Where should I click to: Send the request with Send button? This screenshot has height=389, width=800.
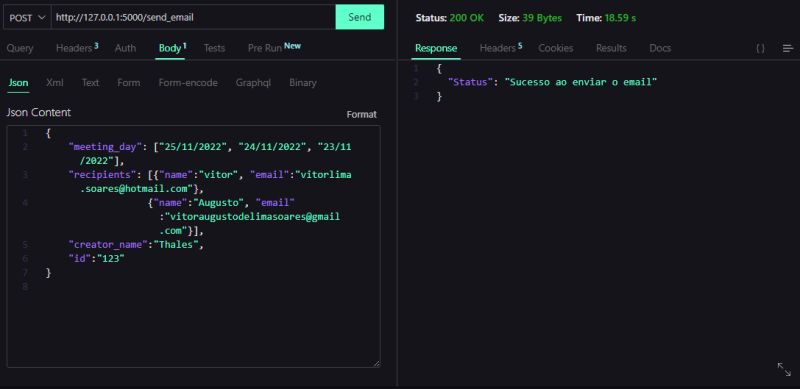[360, 17]
